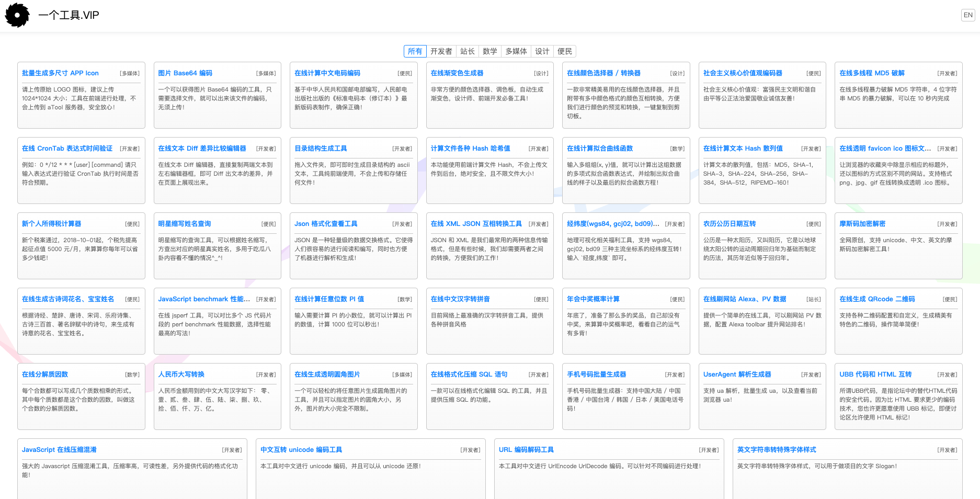Launch 在线渐变色生成器 tool
The width and height of the screenshot is (980, 499).
tap(457, 73)
